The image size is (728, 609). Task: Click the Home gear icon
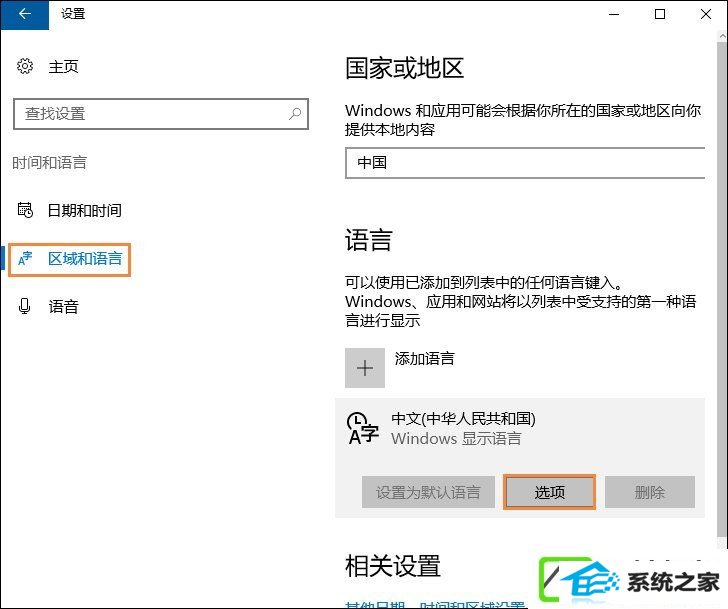point(25,66)
